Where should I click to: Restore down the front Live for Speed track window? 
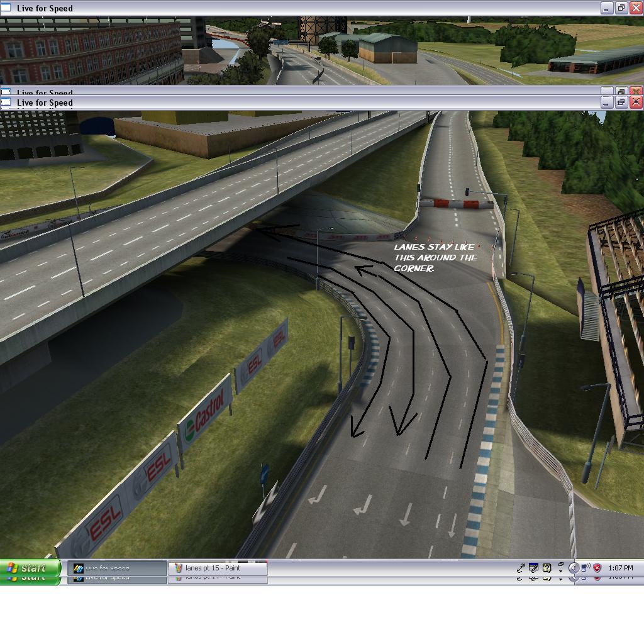(621, 102)
